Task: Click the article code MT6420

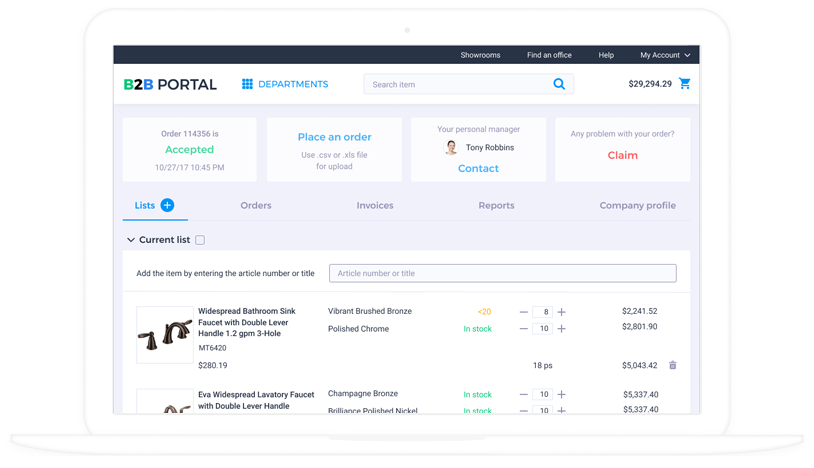Action: 212,348
